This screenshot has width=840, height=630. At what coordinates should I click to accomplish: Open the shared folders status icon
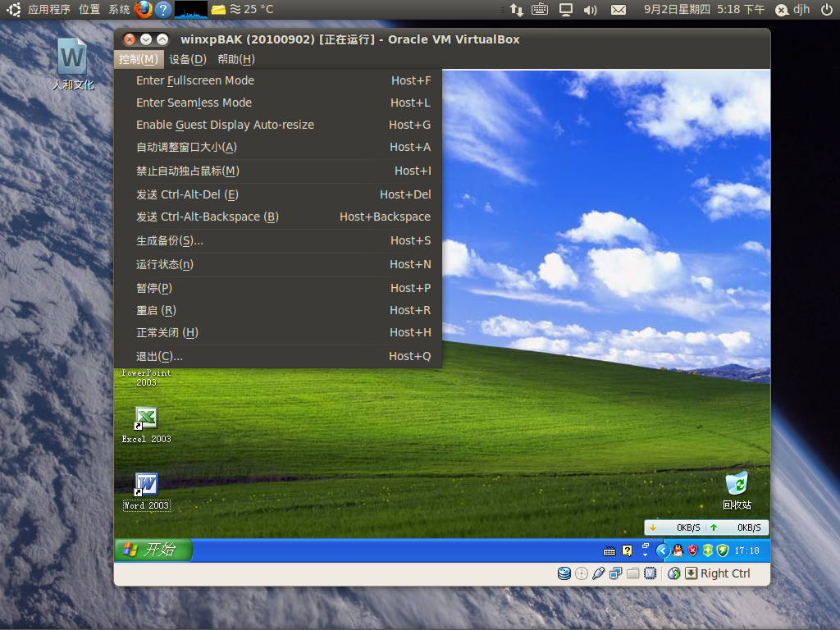tap(632, 573)
